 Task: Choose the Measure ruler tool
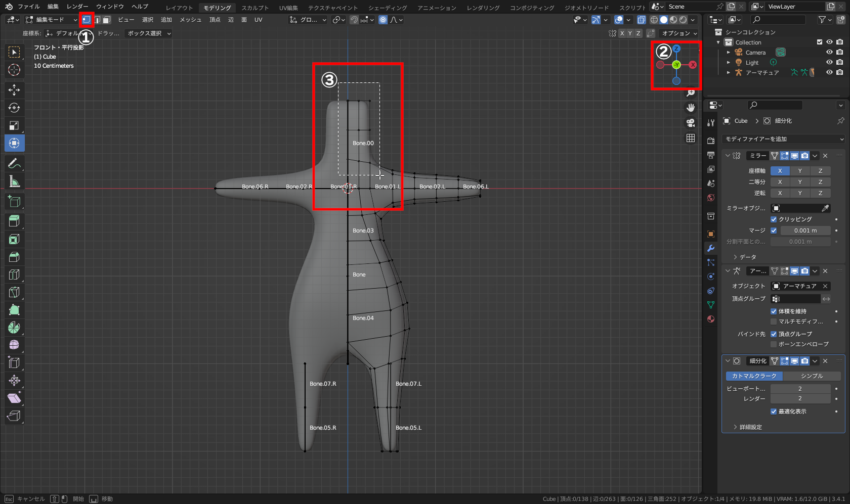click(14, 181)
